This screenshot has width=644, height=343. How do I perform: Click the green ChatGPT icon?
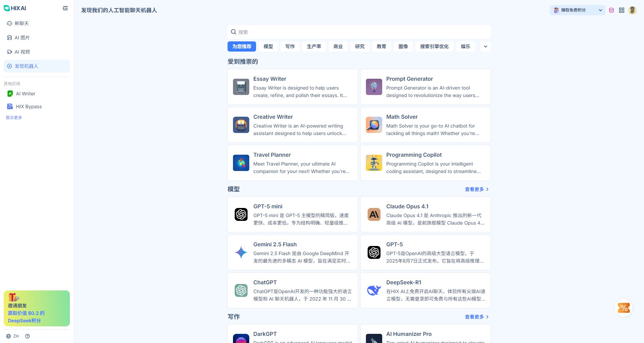[x=241, y=290]
